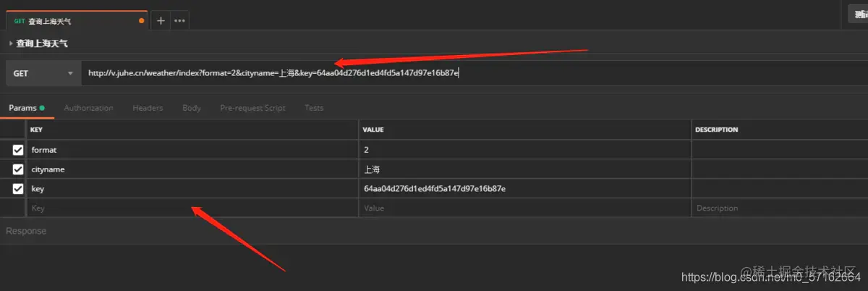The width and height of the screenshot is (868, 291).
Task: Click the value cell containing 上海
Action: (525, 169)
